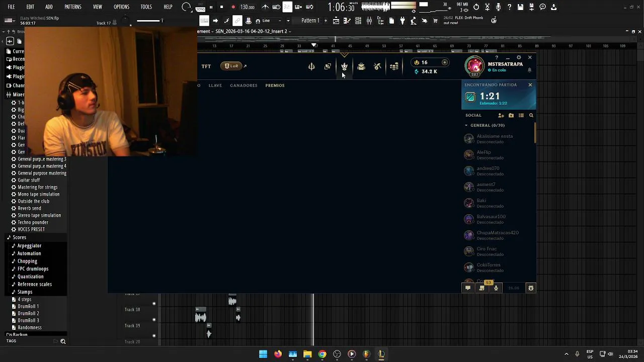Add currency with plus beside 16
The width and height of the screenshot is (644, 362).
point(445,62)
